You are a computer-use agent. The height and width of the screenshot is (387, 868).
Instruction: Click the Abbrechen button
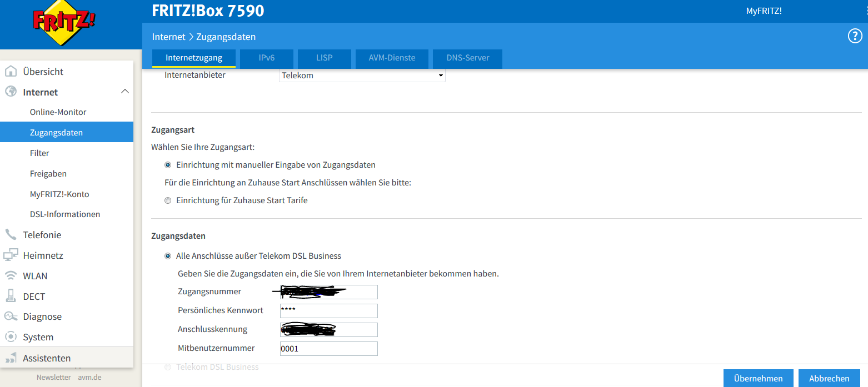click(829, 378)
